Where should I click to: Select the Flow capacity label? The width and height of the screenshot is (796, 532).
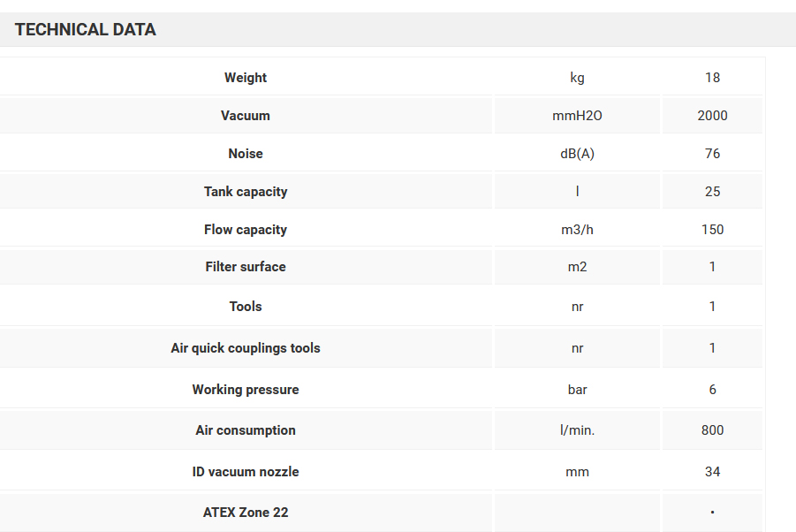[x=246, y=230]
